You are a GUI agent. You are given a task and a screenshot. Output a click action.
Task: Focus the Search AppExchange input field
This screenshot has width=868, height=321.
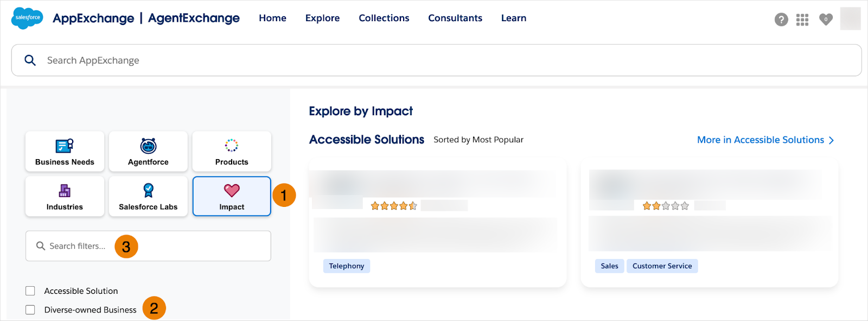(x=437, y=60)
